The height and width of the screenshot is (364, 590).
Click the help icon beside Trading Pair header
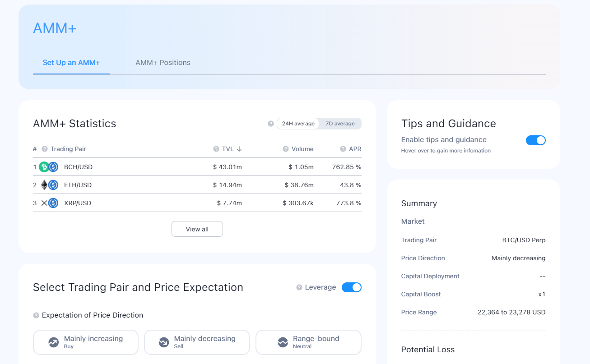pos(45,149)
